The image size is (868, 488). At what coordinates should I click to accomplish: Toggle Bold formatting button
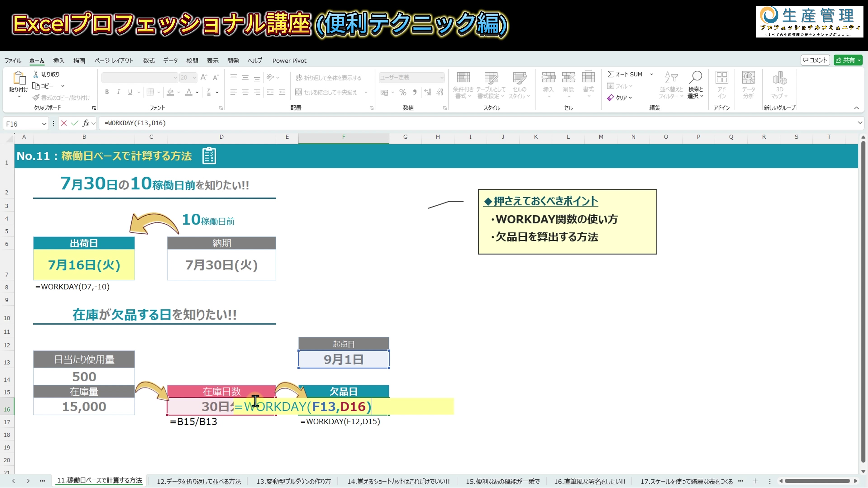click(x=107, y=92)
